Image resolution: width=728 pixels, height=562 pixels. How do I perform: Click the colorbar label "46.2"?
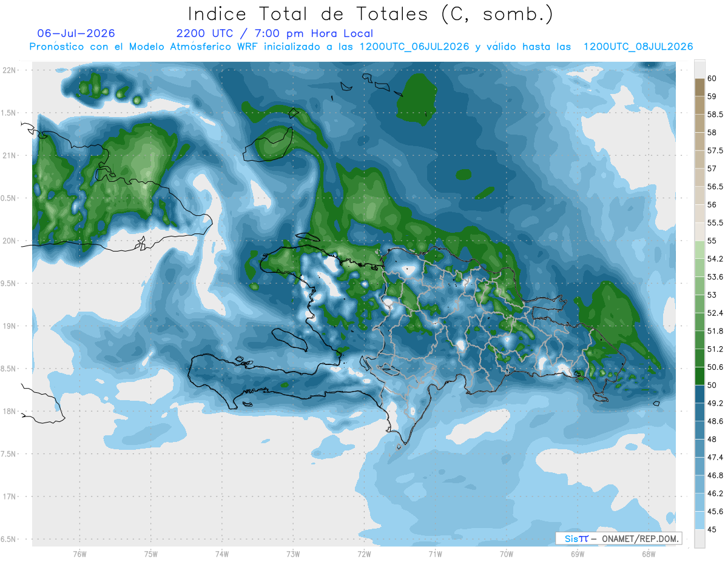coord(715,493)
